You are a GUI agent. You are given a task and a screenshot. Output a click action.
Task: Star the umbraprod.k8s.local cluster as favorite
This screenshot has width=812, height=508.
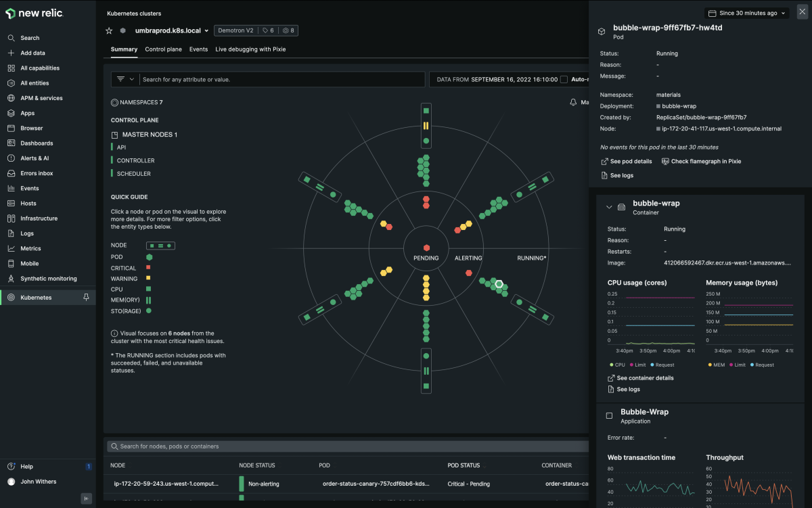(x=109, y=30)
